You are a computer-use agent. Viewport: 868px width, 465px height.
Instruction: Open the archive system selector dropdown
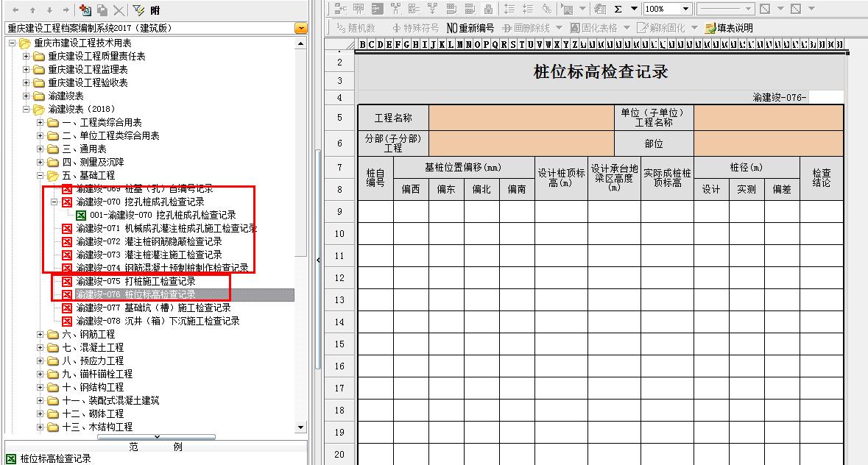point(300,28)
